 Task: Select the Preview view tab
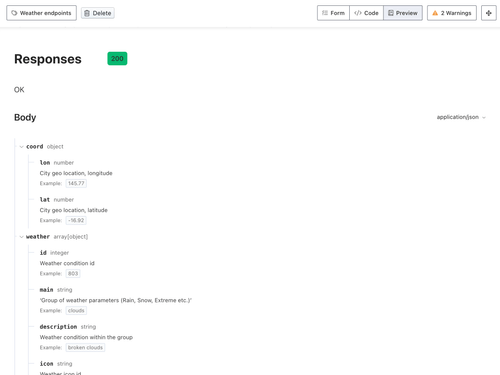click(403, 13)
